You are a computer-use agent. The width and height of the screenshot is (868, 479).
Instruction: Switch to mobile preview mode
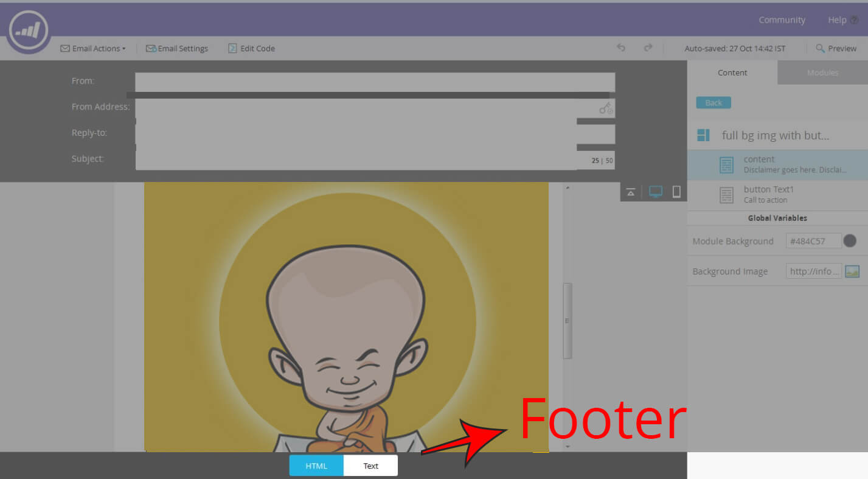click(676, 192)
